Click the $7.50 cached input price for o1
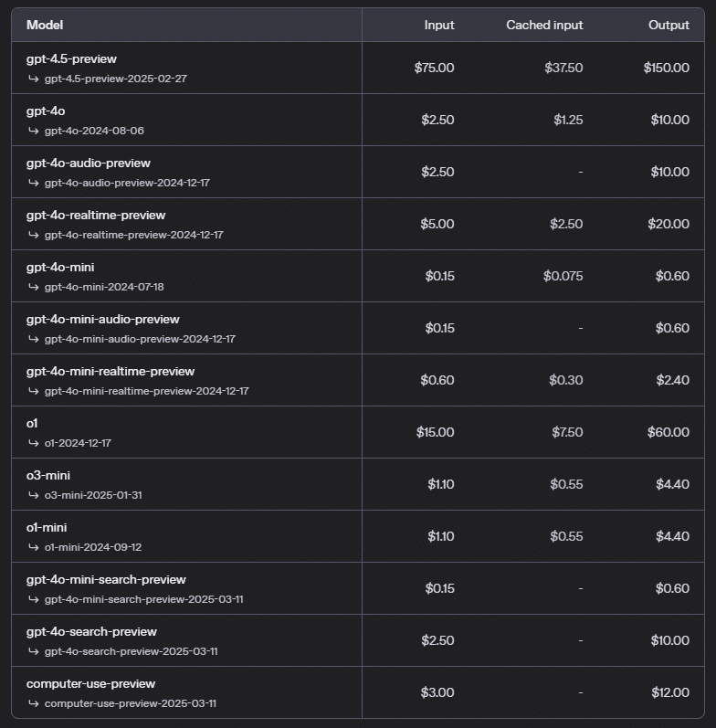The width and height of the screenshot is (716, 728). tap(567, 432)
